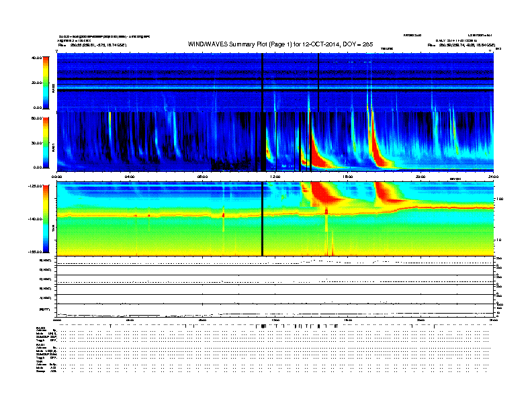Select the 60.00 value on RAD1 scale
The image size is (532, 411).
(36, 118)
